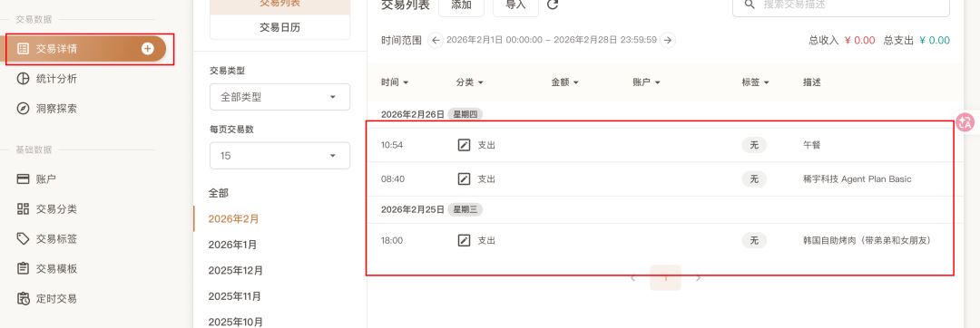Go to next time range arrow

pos(668,41)
